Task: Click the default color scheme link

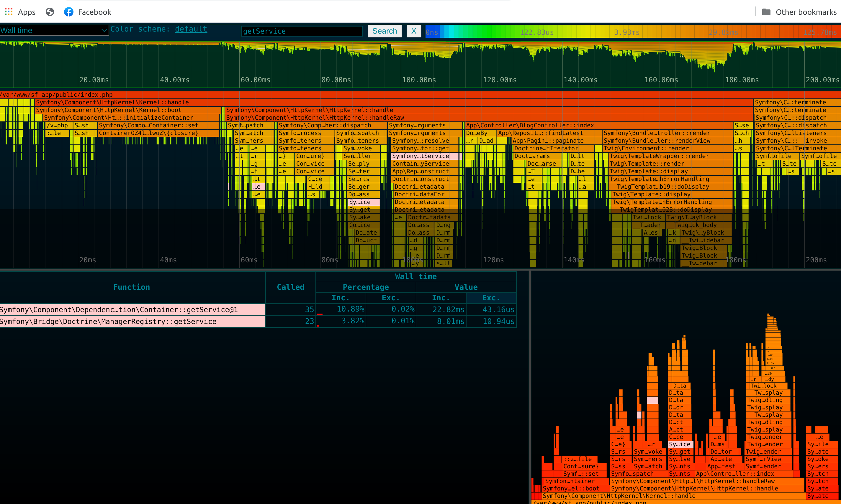Action: tap(191, 29)
